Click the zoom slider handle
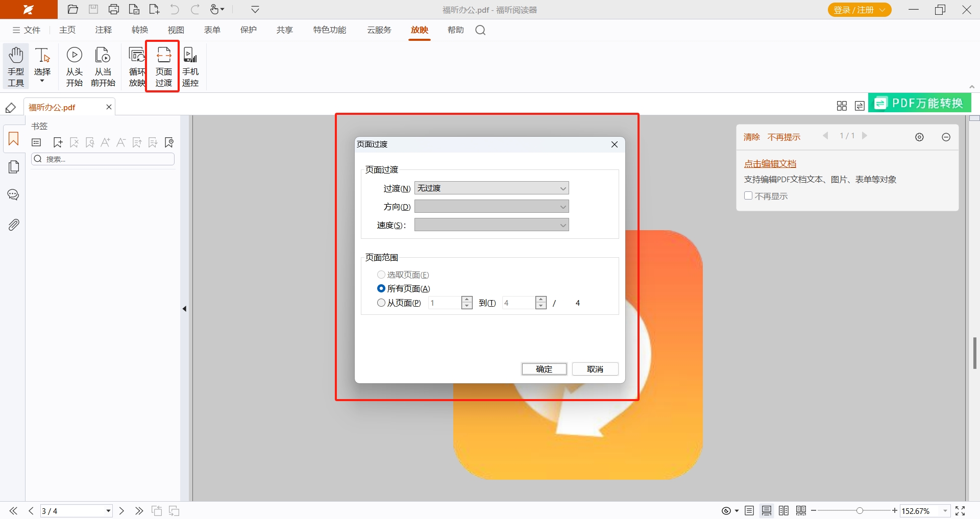980x519 pixels. [860, 511]
